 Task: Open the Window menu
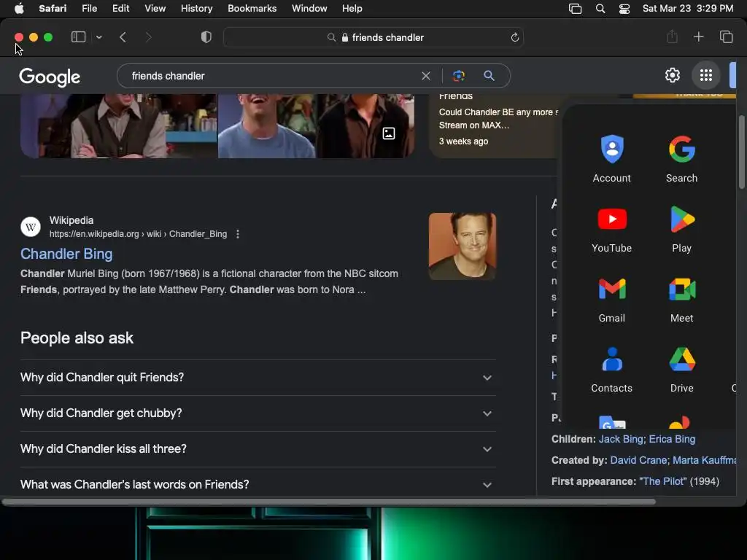(x=309, y=9)
